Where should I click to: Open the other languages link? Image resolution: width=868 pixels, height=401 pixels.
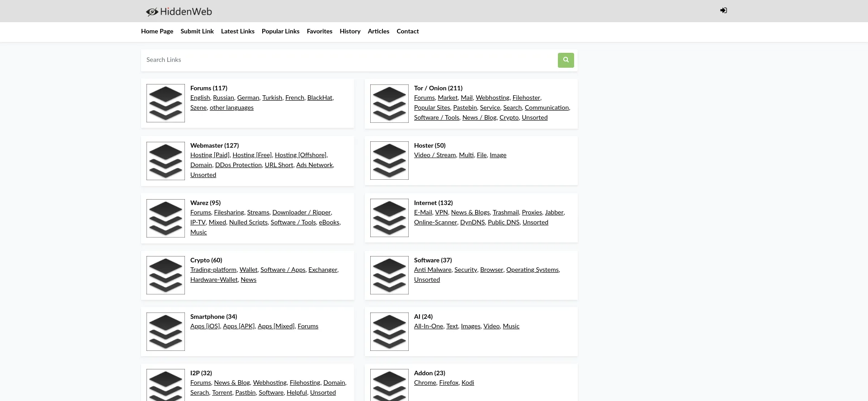click(231, 108)
